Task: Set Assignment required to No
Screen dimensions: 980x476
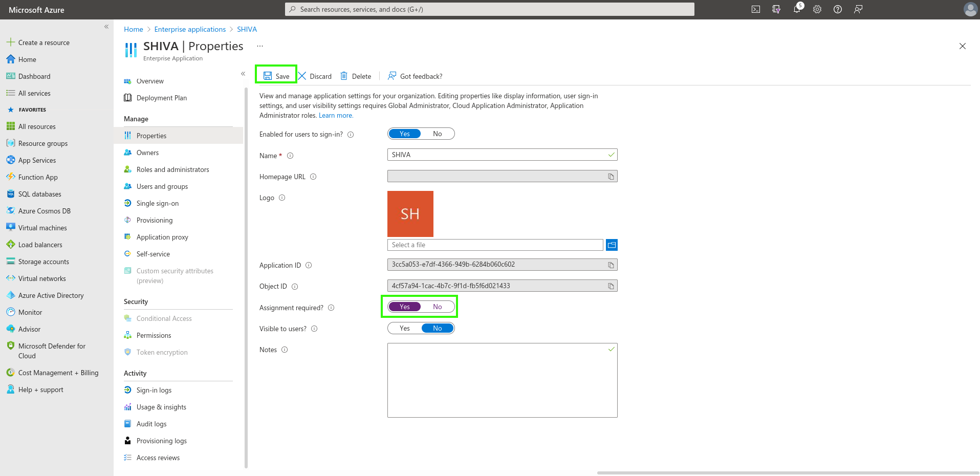Action: tap(437, 307)
